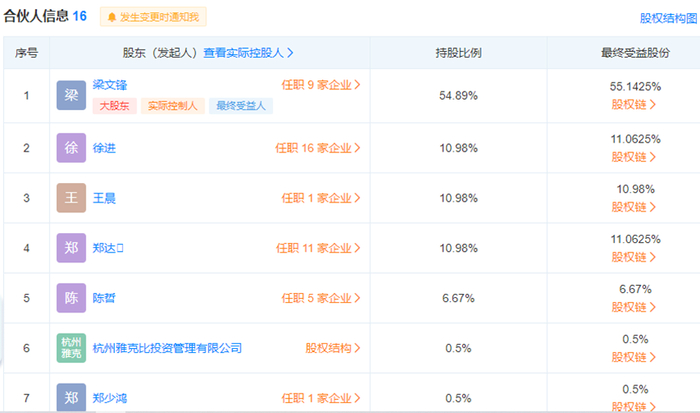Open 股权链 for 梁文锋's 55.1425% share
The width and height of the screenshot is (700, 413).
635,104
